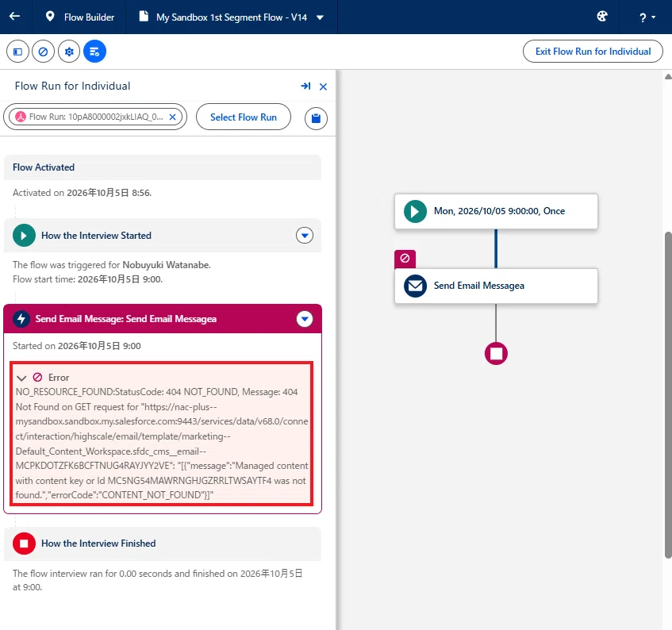
Task: Click the red stop icon beside Interview Finished
Action: click(x=24, y=544)
